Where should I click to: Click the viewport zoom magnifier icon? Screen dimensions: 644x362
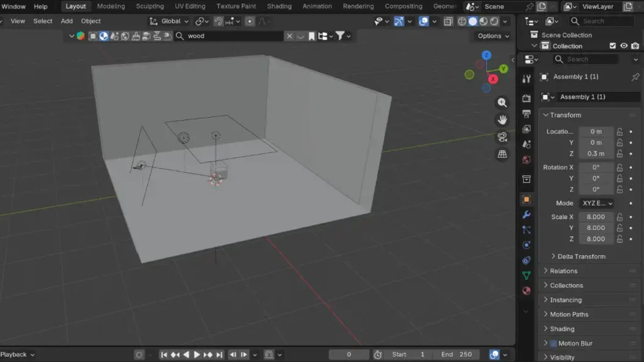click(x=502, y=102)
